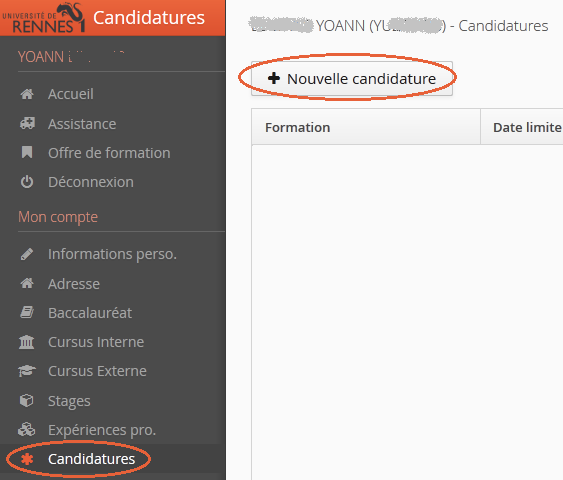Click the ambulance icon beside Assistance
Screen dimensions: 563x480
tap(27, 124)
